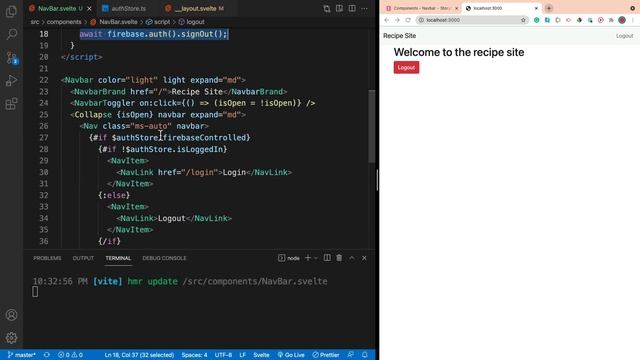
Task: Open the authStore.ts editor tab
Action: point(128,8)
